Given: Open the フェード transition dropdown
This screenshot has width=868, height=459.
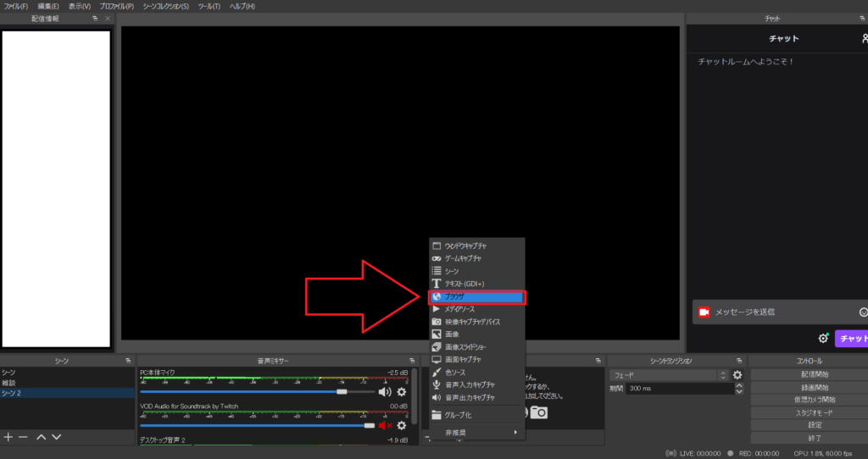Looking at the screenshot, I should coord(668,375).
